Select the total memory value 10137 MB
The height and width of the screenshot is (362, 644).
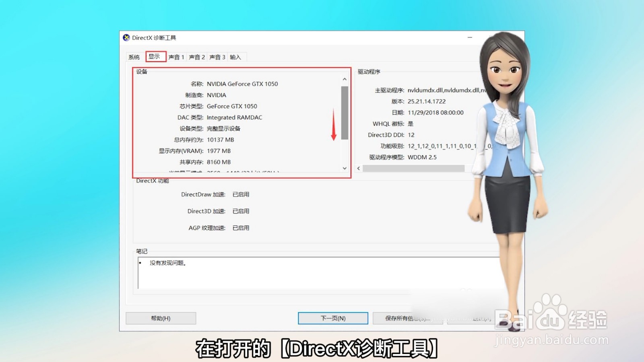220,140
